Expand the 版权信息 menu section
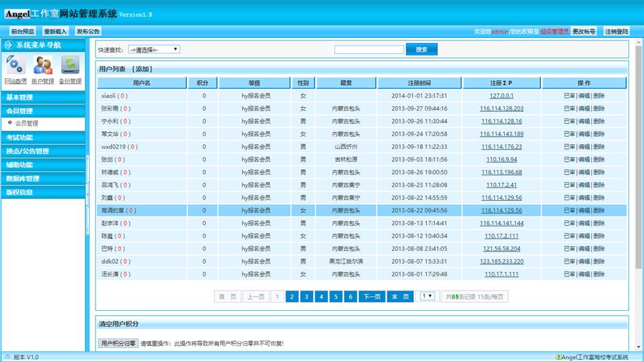 tap(43, 192)
